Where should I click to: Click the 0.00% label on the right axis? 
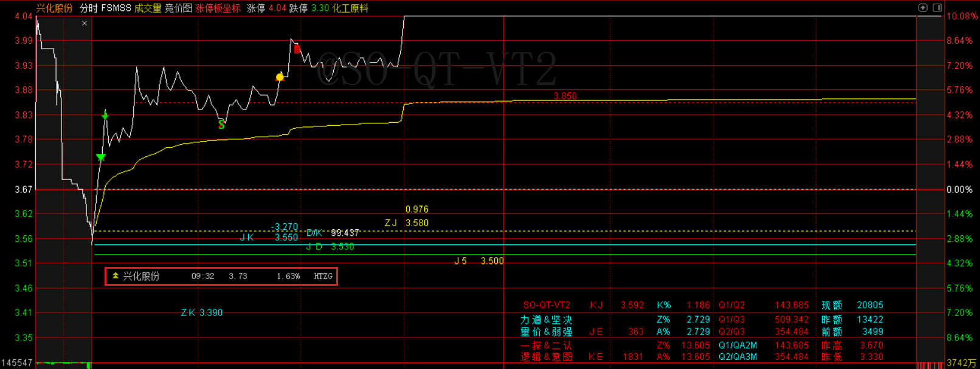(960, 190)
